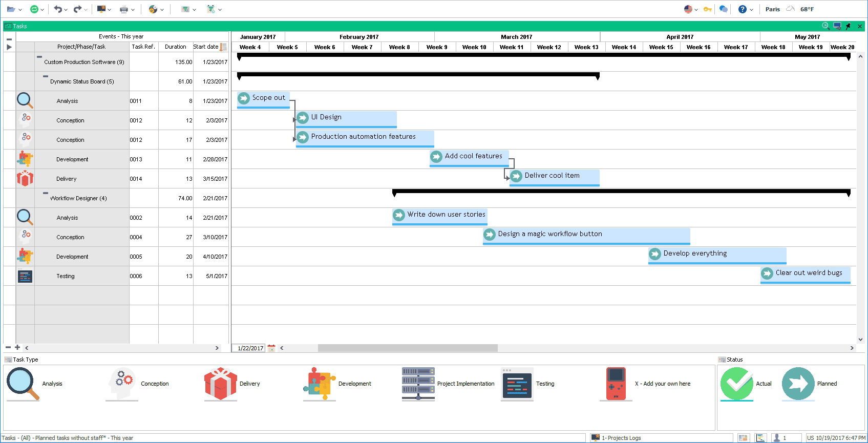Viewport: 868px width, 443px height.
Task: Collapse Custom Production Software project
Action: pyautogui.click(x=39, y=57)
